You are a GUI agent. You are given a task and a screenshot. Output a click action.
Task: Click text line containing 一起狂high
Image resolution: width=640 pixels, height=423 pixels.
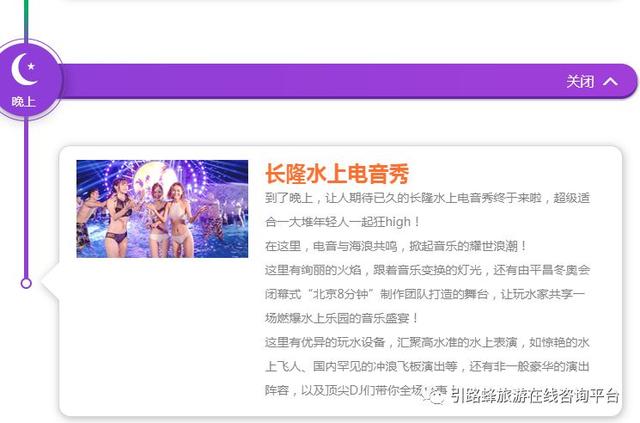click(342, 222)
